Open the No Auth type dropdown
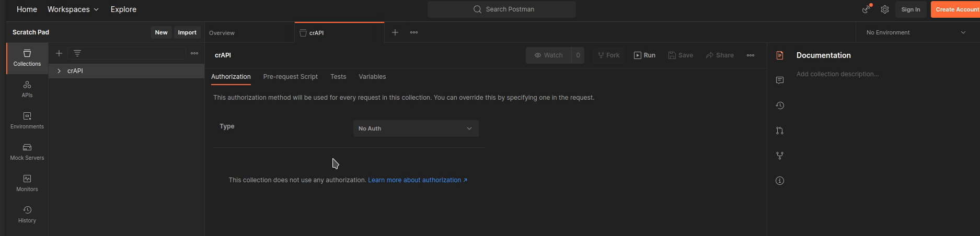 (x=416, y=128)
